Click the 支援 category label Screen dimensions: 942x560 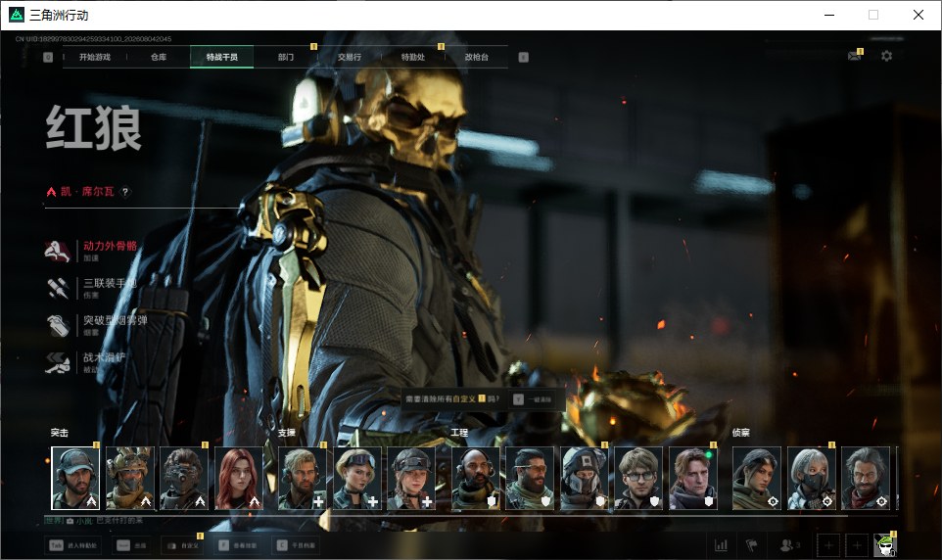[287, 433]
